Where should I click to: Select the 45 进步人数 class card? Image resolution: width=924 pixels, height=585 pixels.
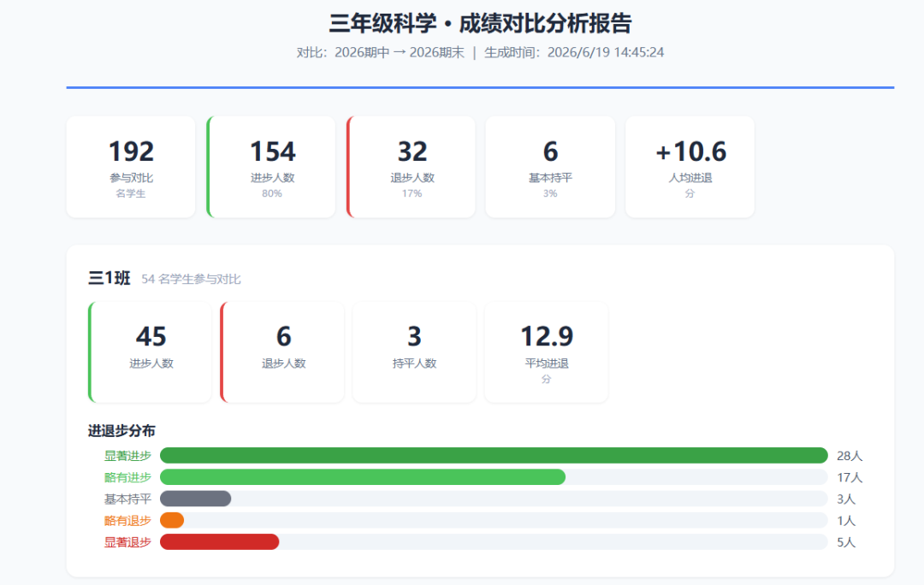(150, 352)
